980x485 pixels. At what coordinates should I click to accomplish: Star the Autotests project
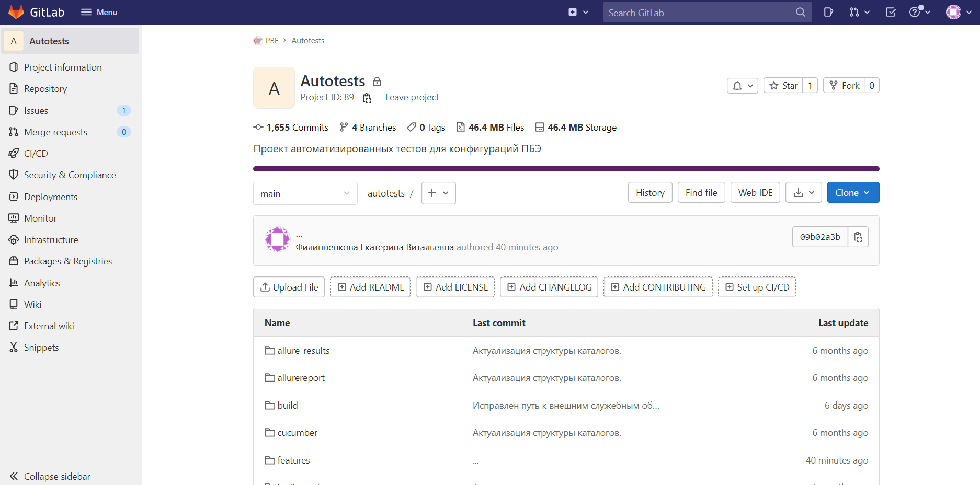point(783,85)
